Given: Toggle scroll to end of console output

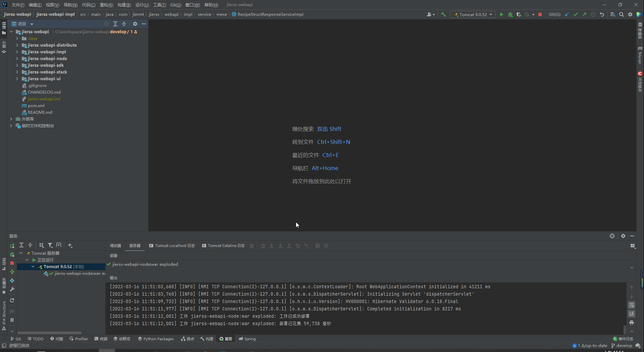Looking at the screenshot, I should tap(632, 314).
